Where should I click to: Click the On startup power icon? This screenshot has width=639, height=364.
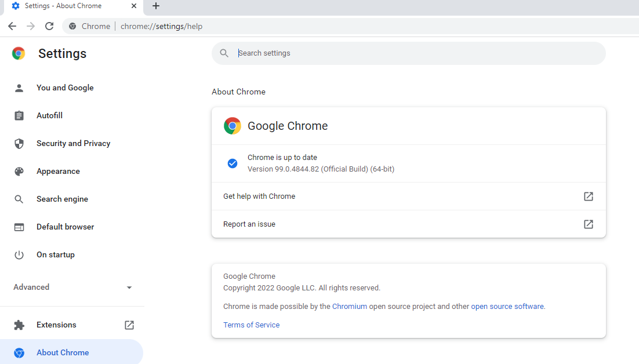point(19,255)
